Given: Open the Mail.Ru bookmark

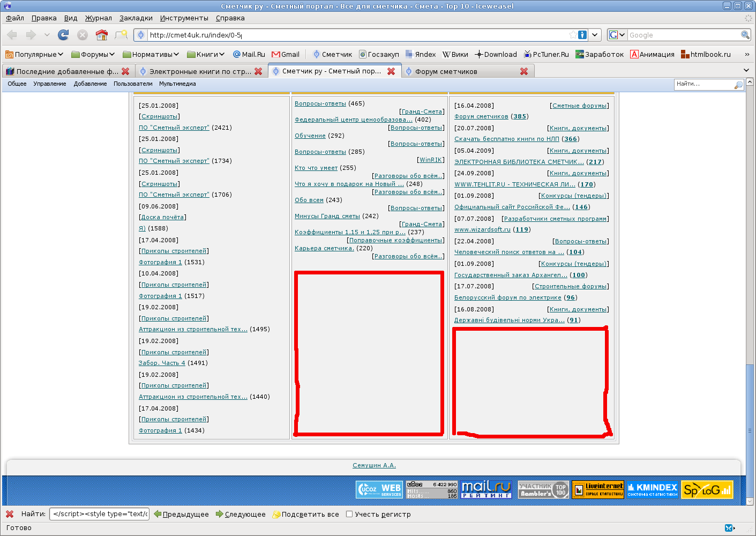Looking at the screenshot, I should click(x=249, y=54).
